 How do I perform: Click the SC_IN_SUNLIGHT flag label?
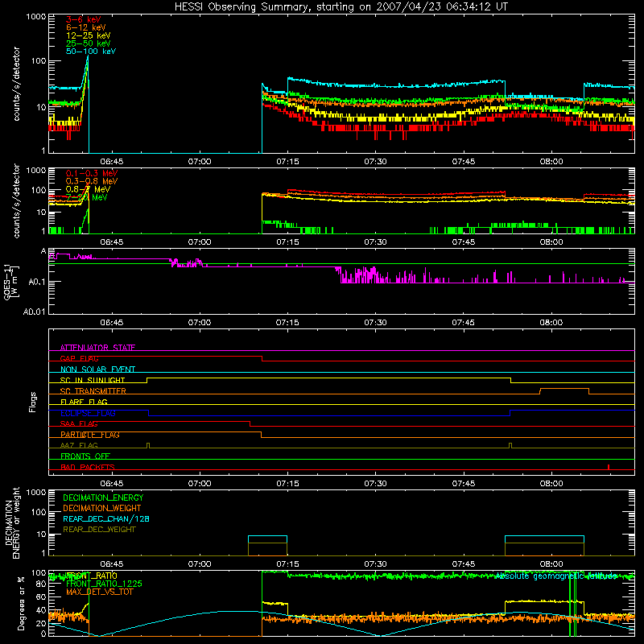(93, 380)
